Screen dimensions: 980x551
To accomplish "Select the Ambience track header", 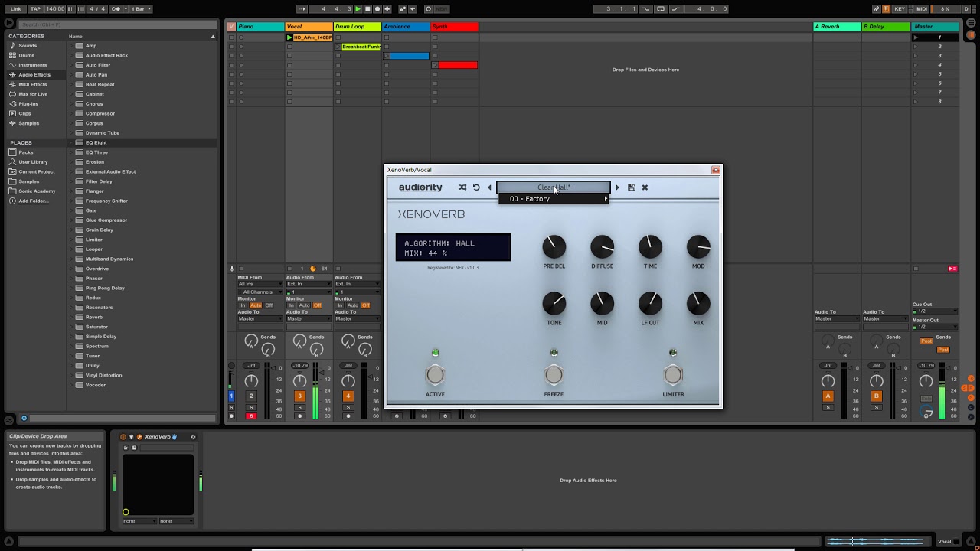I will click(x=406, y=27).
